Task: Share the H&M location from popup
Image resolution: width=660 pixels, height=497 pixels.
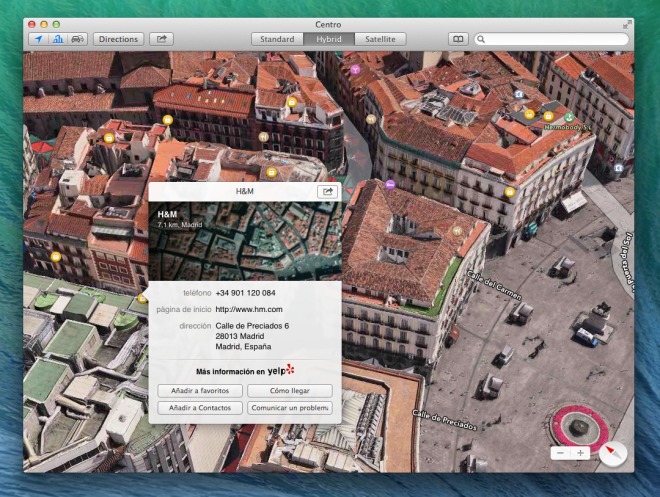Action: (x=327, y=191)
